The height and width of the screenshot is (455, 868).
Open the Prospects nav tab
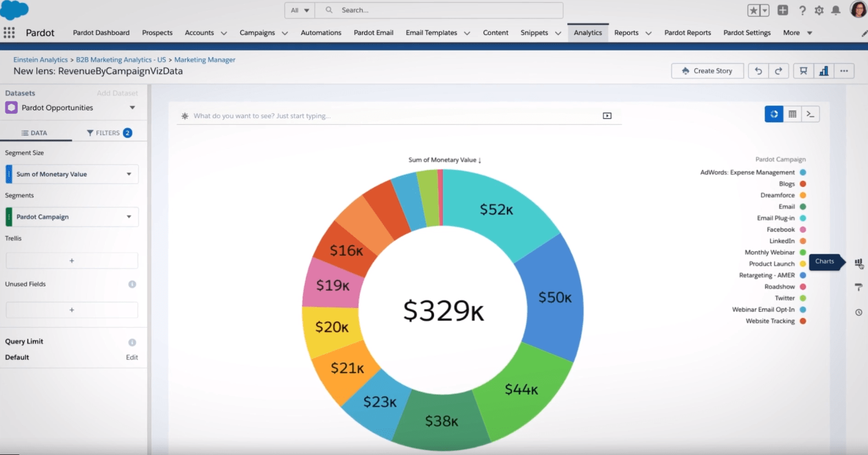click(157, 33)
